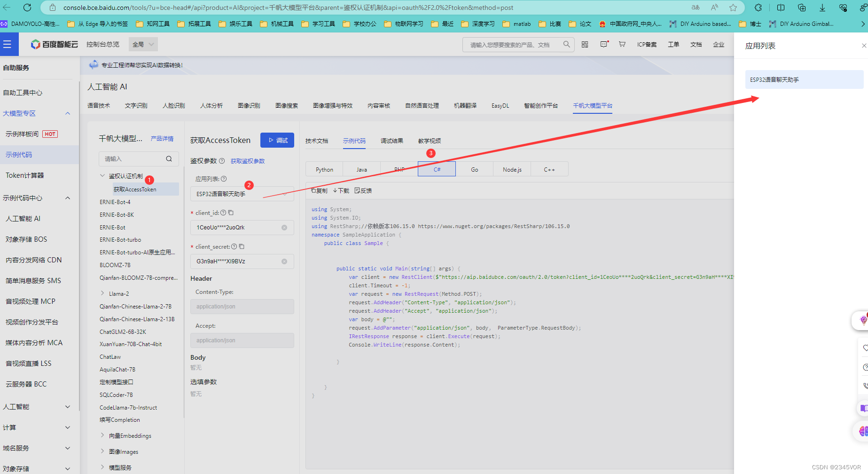The width and height of the screenshot is (868, 474).
Task: Switch to the 教学视频 tab
Action: (x=430, y=141)
